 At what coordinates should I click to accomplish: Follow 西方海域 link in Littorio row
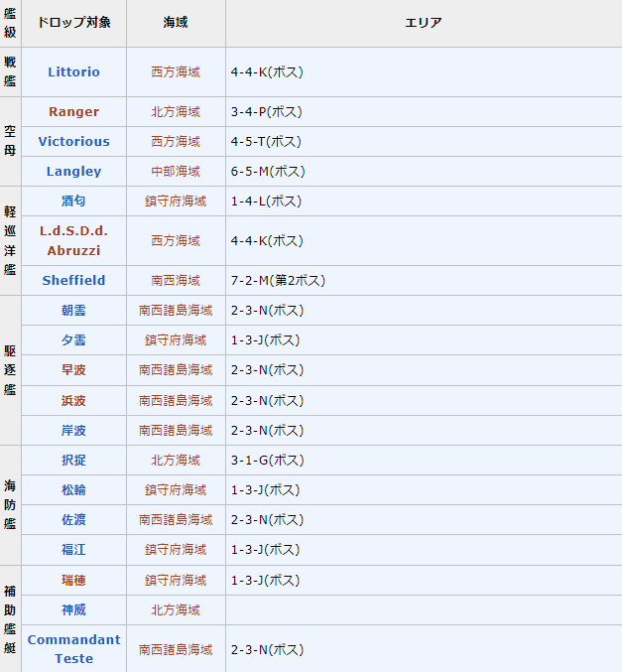[x=176, y=72]
